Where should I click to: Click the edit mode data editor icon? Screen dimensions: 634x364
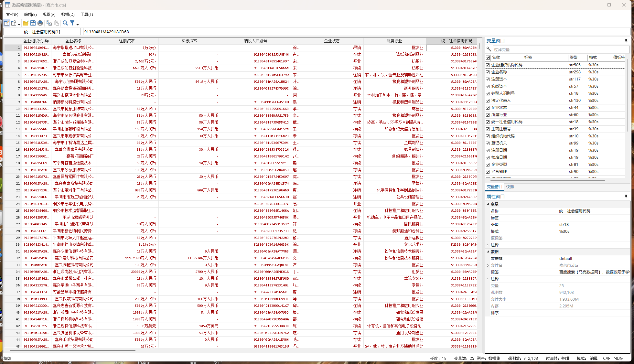pos(7,23)
